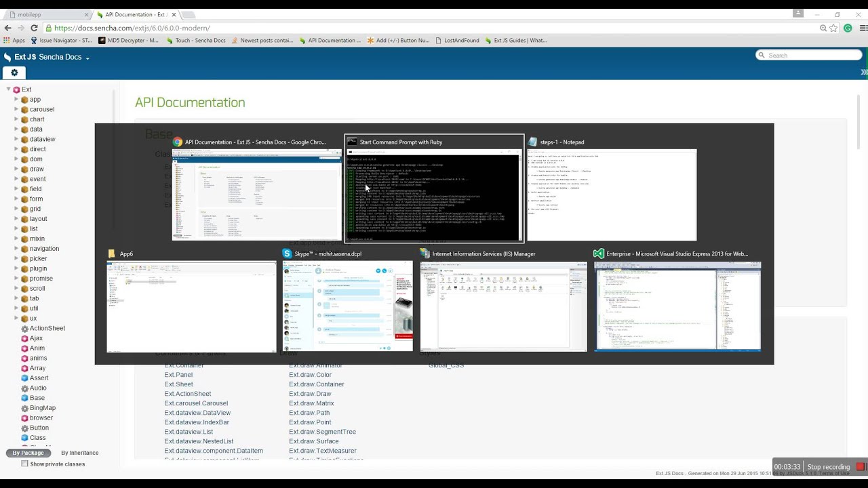Click the Sencha logo in docs header
The image size is (868, 488).
7,57
